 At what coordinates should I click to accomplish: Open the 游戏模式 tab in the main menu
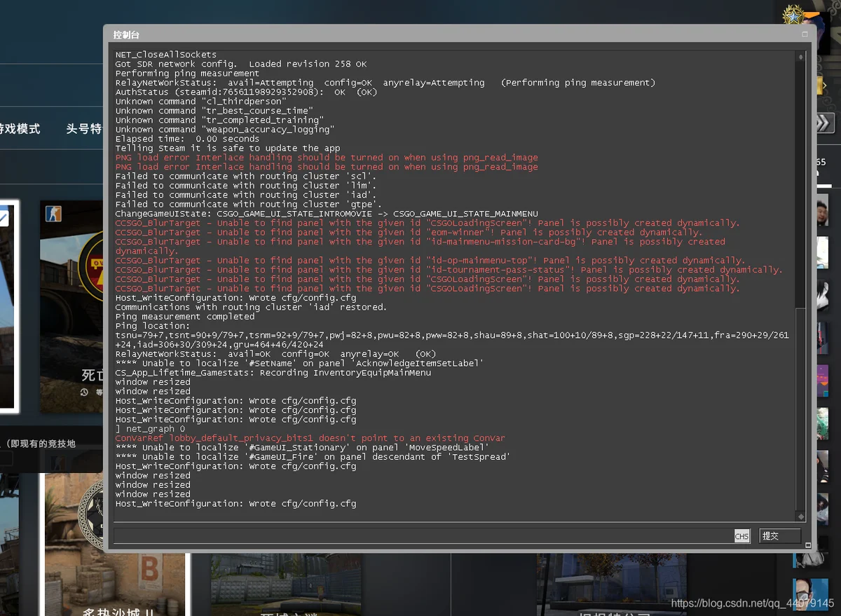click(20, 129)
